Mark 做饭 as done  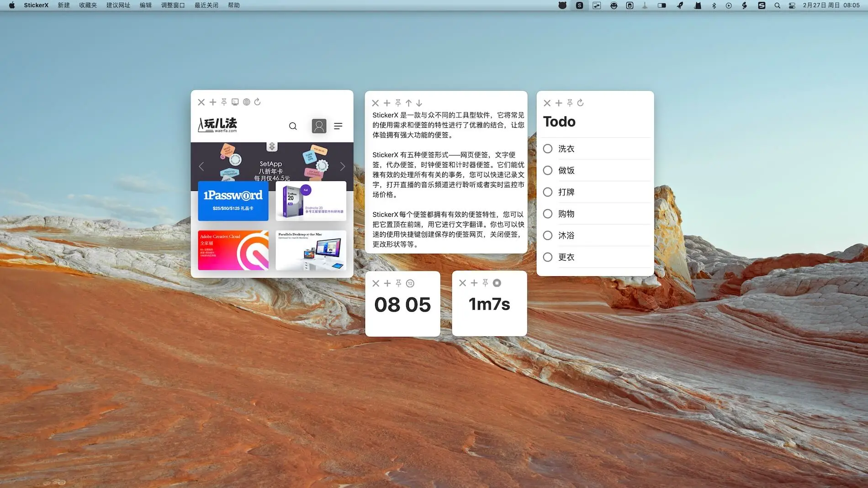(548, 170)
